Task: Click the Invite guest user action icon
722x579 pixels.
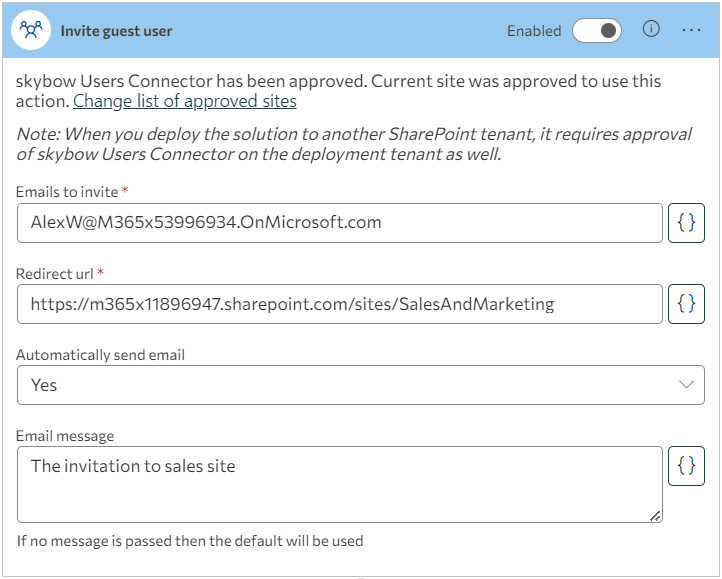Action: click(31, 30)
